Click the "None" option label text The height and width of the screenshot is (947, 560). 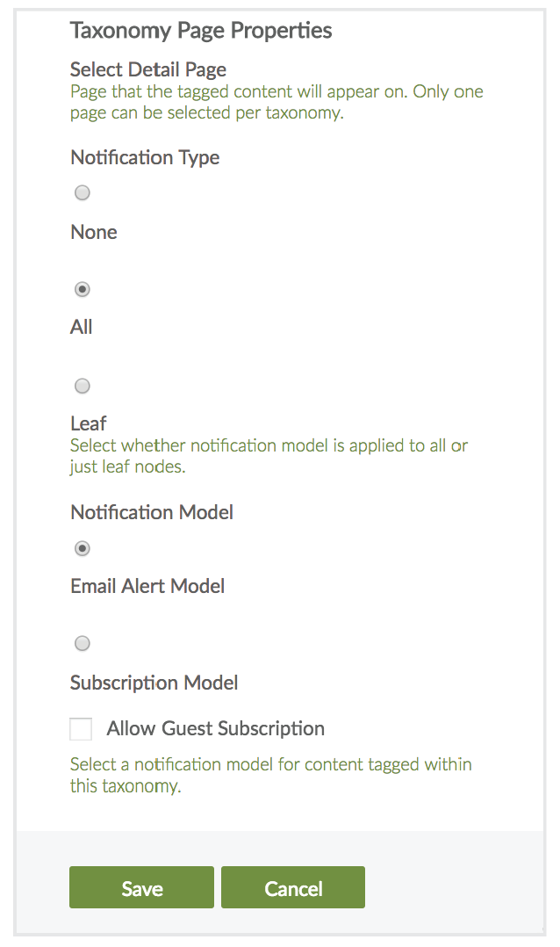pyautogui.click(x=94, y=233)
